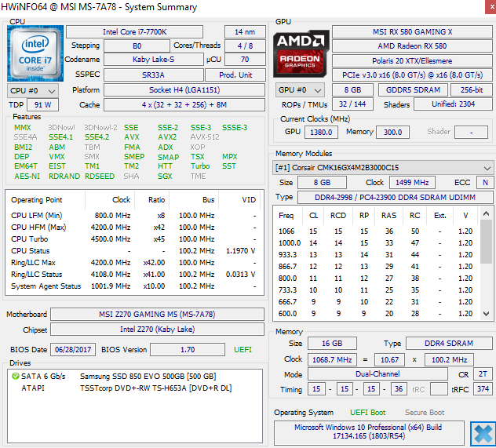Click the memory timings scrollbar down arrow
Image resolution: width=496 pixels, height=448 pixels.
pos(487,314)
